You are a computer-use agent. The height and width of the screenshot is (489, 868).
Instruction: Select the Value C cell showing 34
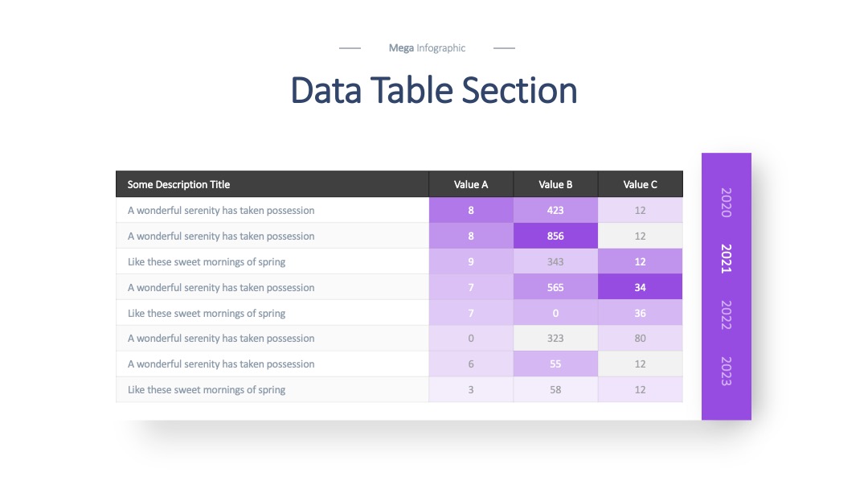[640, 287]
